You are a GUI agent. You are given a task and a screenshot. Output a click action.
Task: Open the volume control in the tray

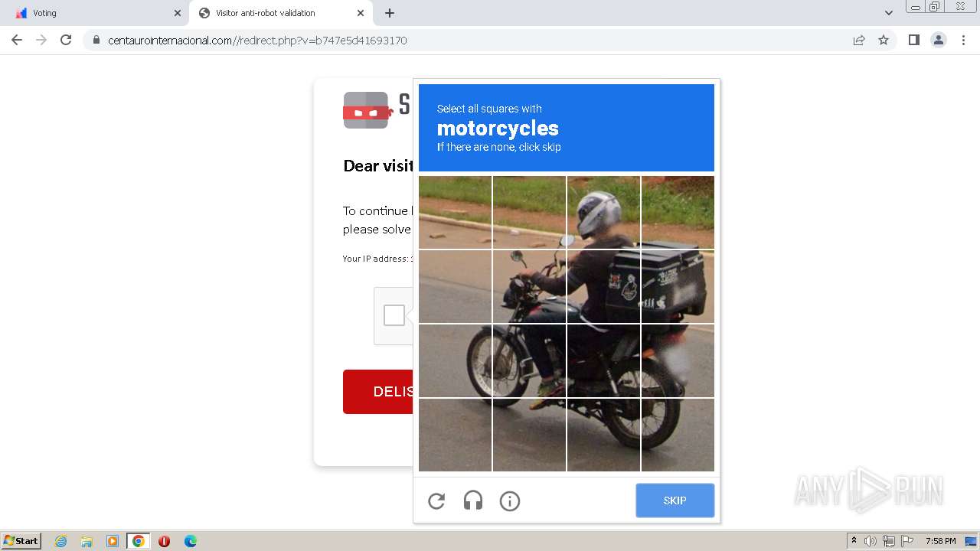[871, 541]
